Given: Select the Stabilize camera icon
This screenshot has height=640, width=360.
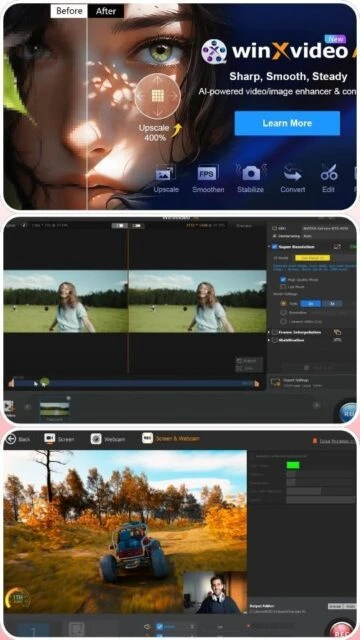Looking at the screenshot, I should [251, 173].
